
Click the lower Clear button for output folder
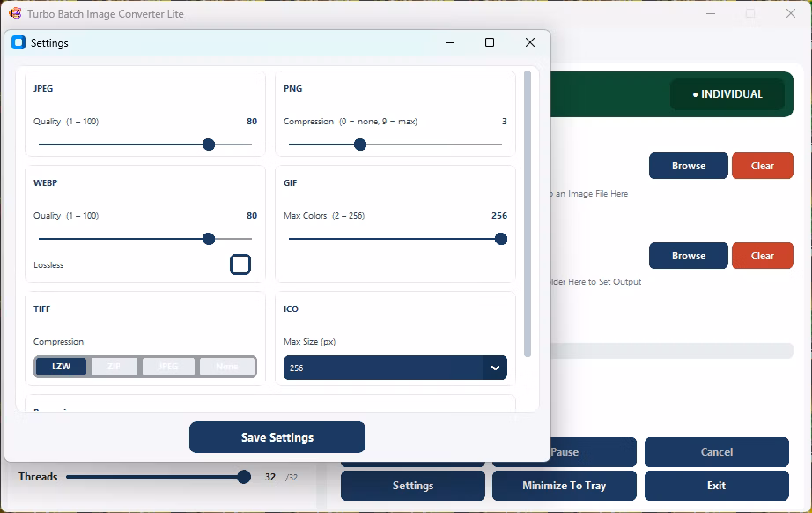pos(763,256)
